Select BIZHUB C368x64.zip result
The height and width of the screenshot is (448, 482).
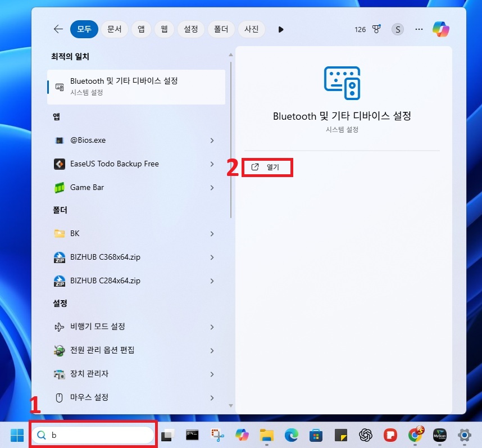[136, 257]
